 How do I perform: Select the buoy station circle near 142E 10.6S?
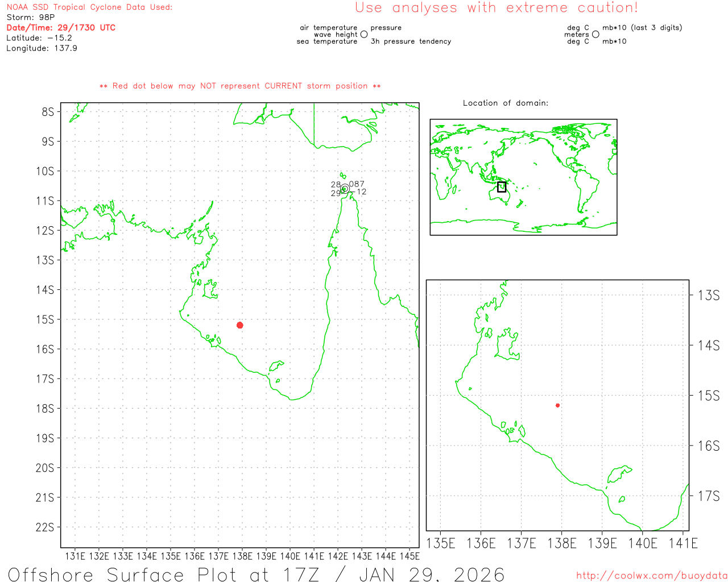click(345, 189)
